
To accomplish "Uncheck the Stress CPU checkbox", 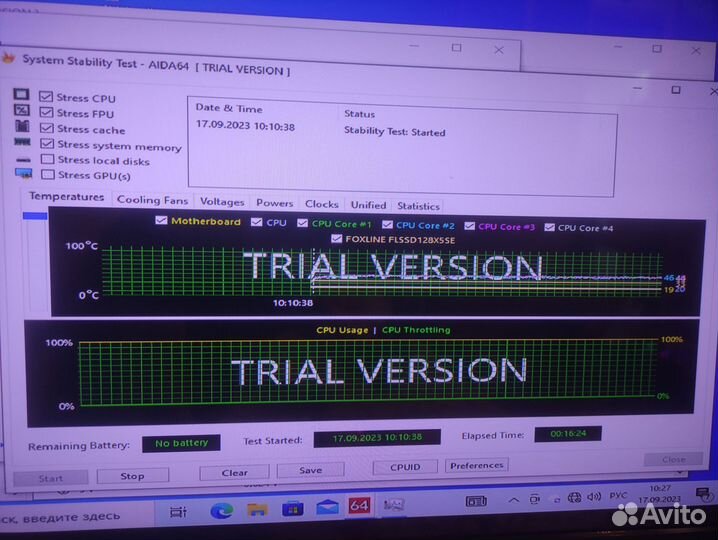I will click(47, 97).
